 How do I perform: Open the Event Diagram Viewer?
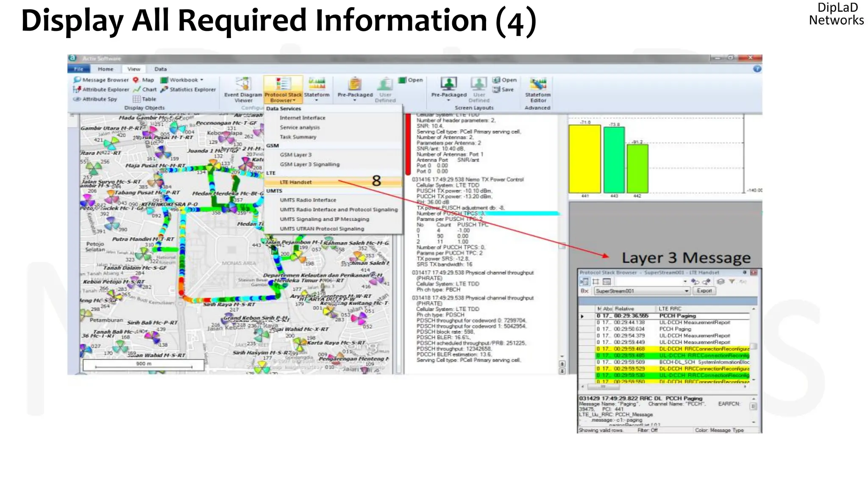(x=243, y=90)
